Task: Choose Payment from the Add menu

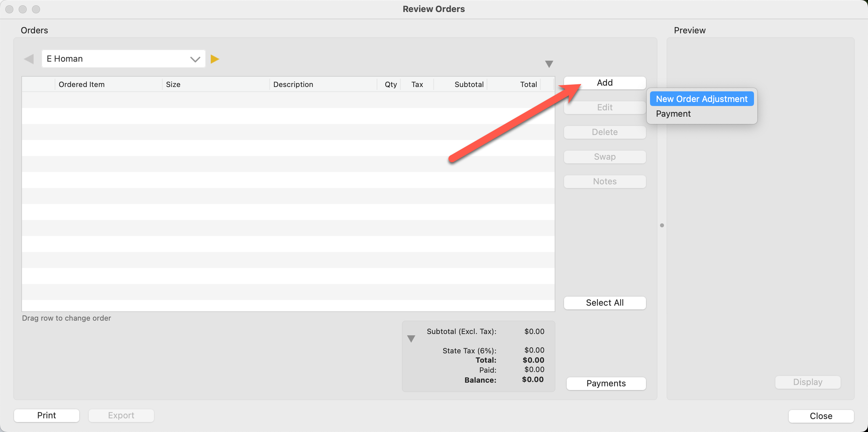Action: pos(673,114)
